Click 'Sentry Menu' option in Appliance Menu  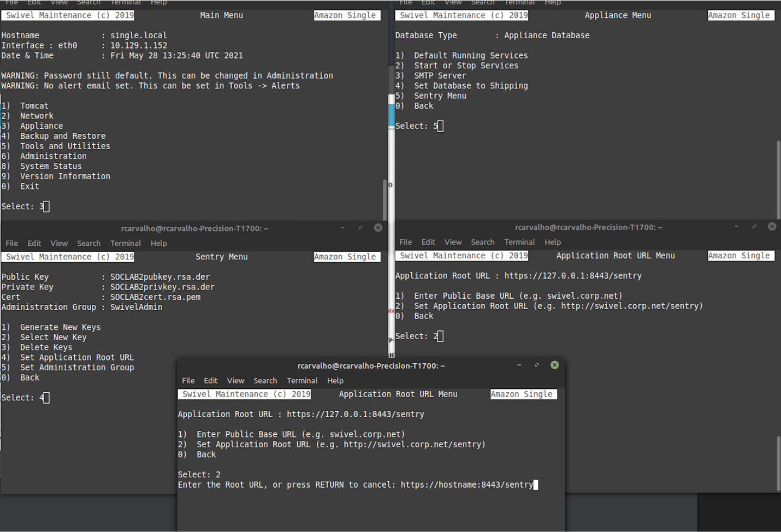(x=440, y=96)
